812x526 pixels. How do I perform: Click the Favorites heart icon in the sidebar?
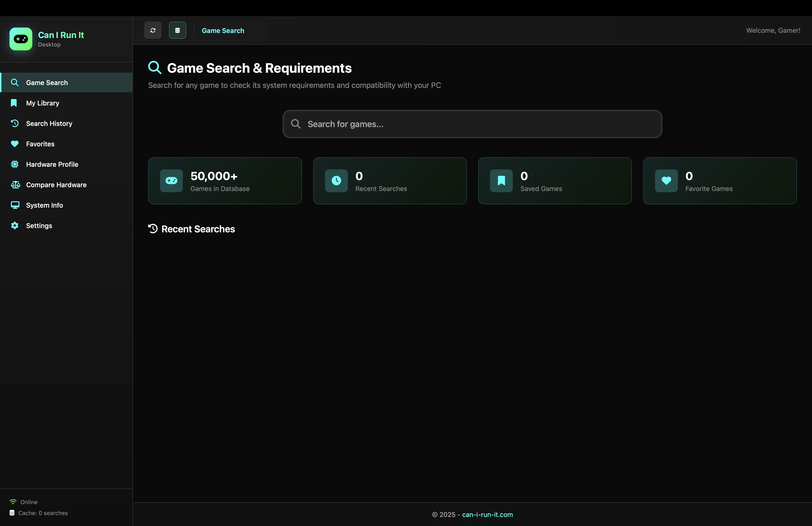point(15,144)
